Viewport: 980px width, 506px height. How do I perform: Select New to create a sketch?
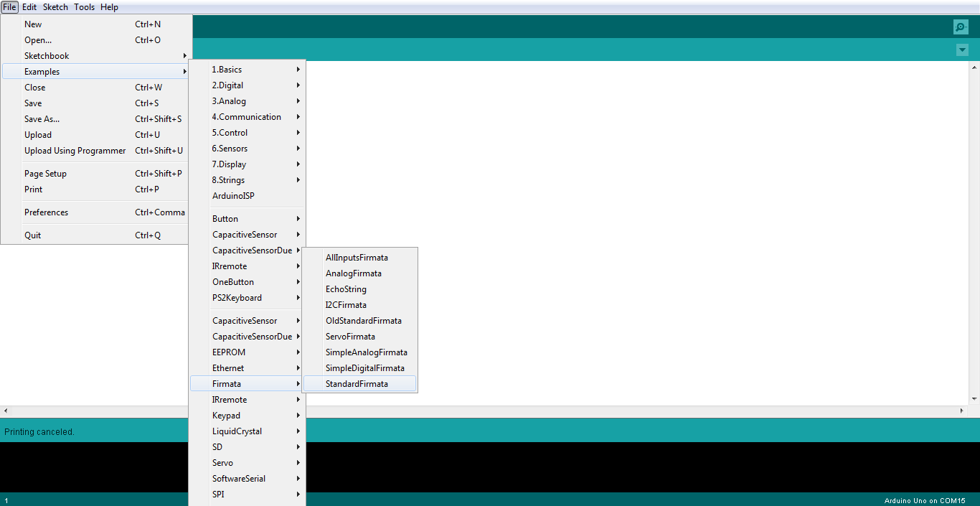tap(33, 24)
